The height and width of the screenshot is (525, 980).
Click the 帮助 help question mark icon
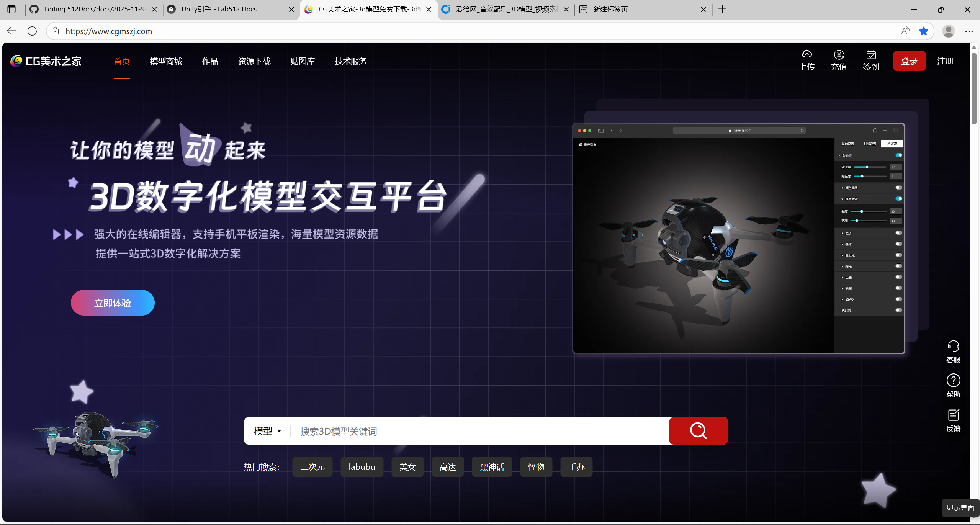pyautogui.click(x=953, y=381)
